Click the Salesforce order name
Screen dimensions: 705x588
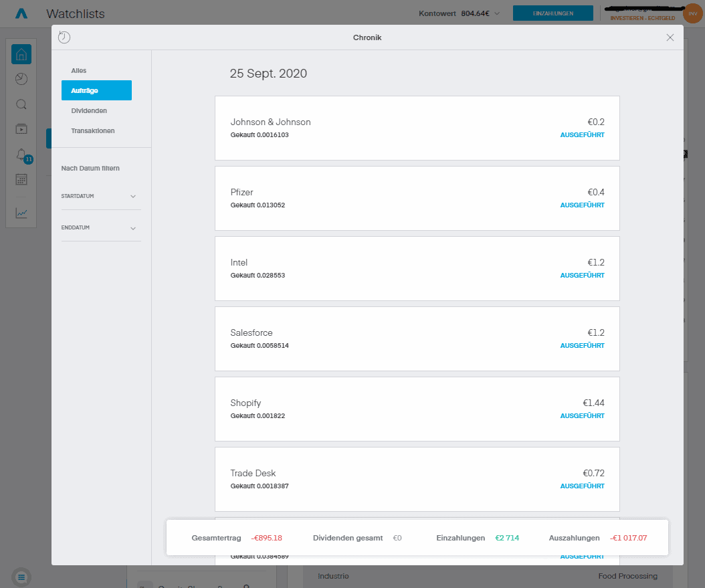click(251, 332)
